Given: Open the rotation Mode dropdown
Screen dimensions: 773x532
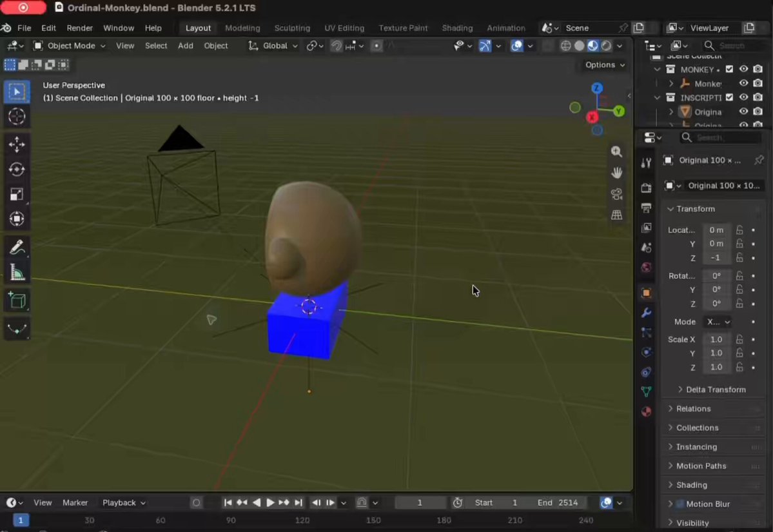Looking at the screenshot, I should tap(718, 322).
